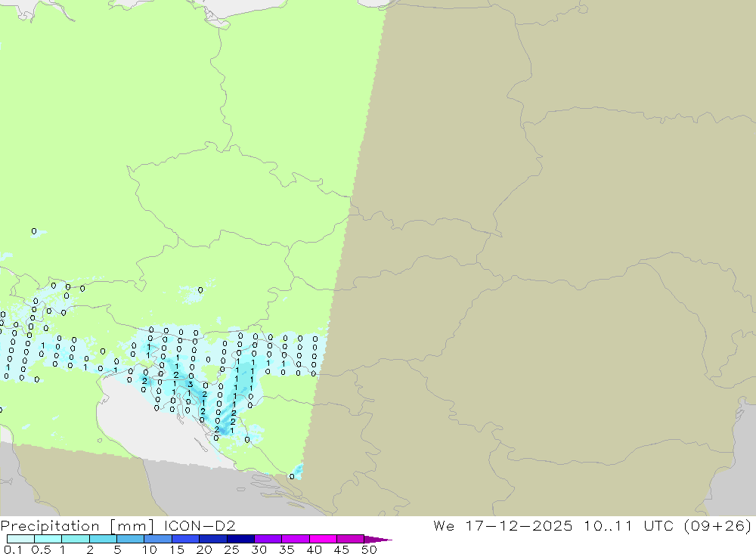Select the "ICON-D2" model name label

tap(200, 525)
